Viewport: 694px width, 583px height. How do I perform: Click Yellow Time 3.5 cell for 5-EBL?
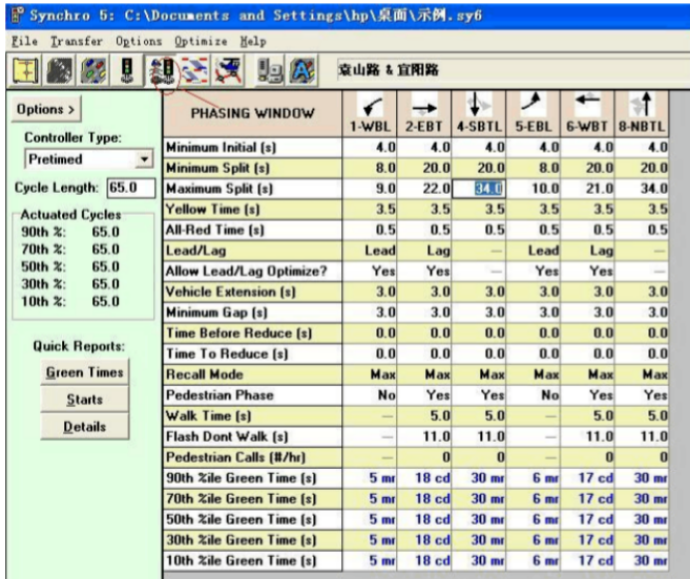pos(533,209)
